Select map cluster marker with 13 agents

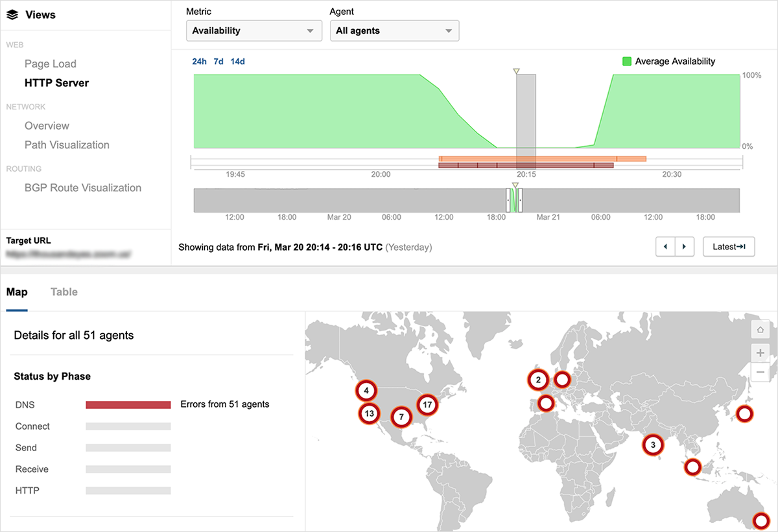370,413
